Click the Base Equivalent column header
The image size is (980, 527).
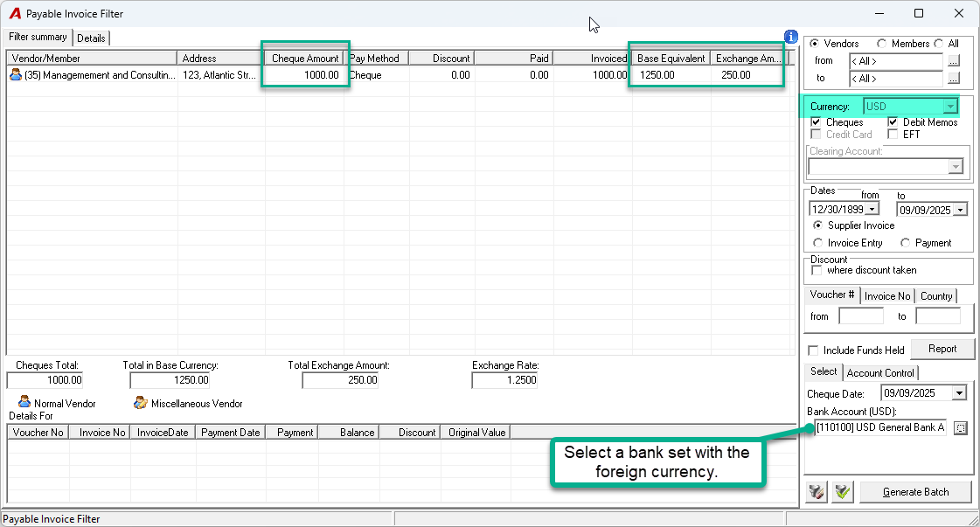pos(671,59)
